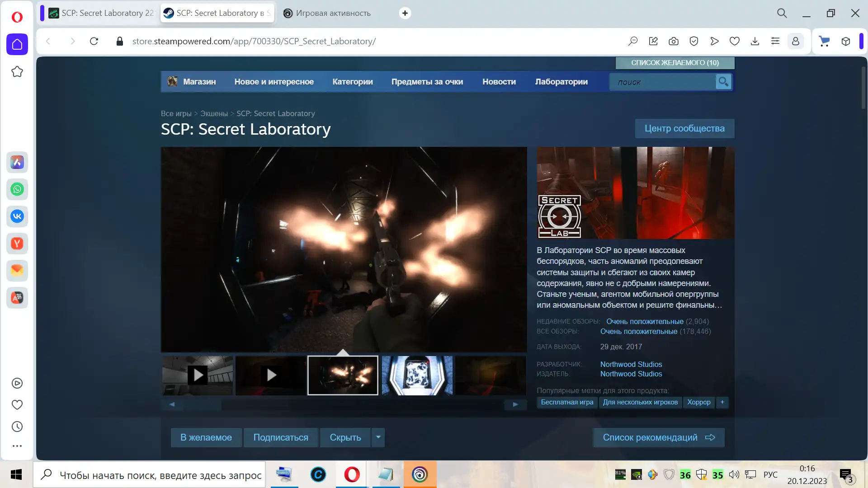Open publisher Northwood Studios link
This screenshot has height=488, width=868.
click(631, 374)
